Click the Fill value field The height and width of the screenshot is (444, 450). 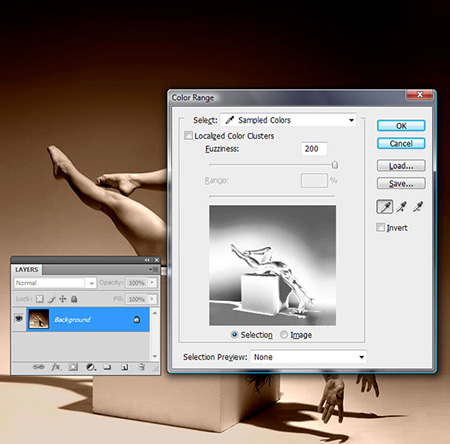(x=136, y=299)
